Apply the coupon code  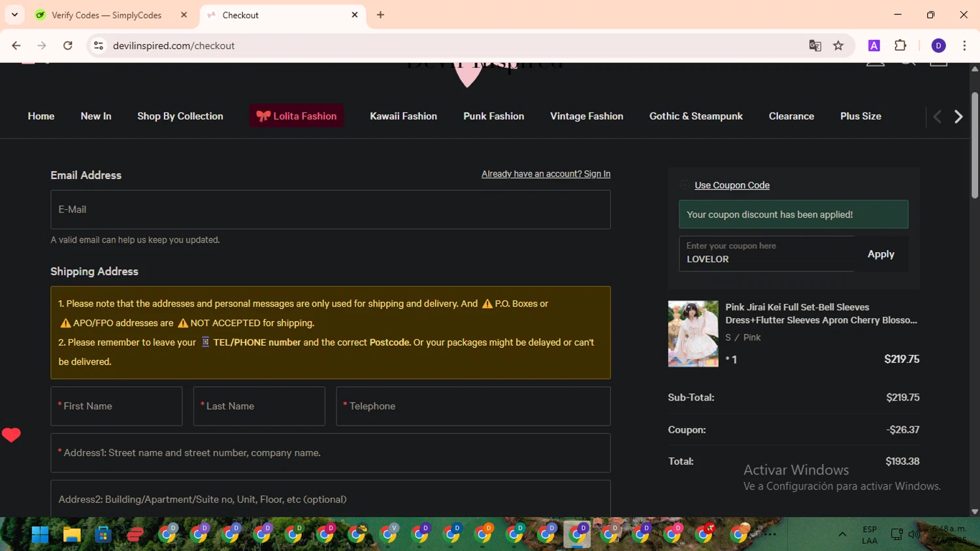[881, 254]
